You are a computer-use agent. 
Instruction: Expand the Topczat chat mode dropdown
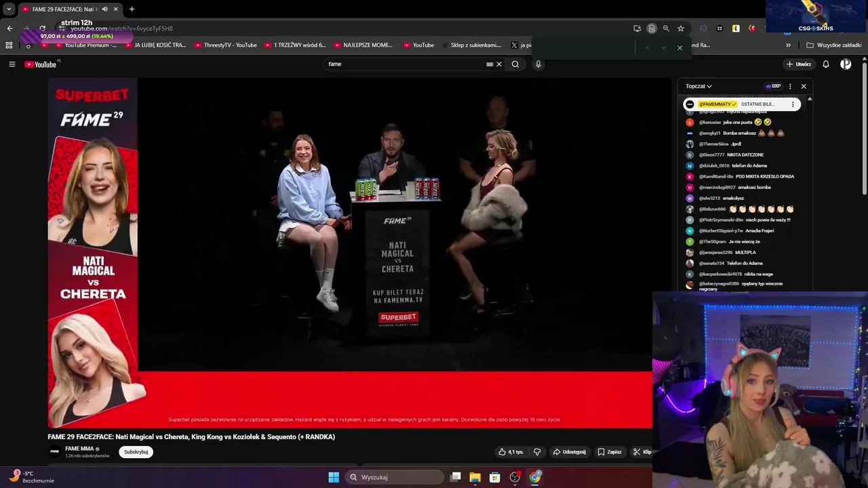(x=698, y=86)
